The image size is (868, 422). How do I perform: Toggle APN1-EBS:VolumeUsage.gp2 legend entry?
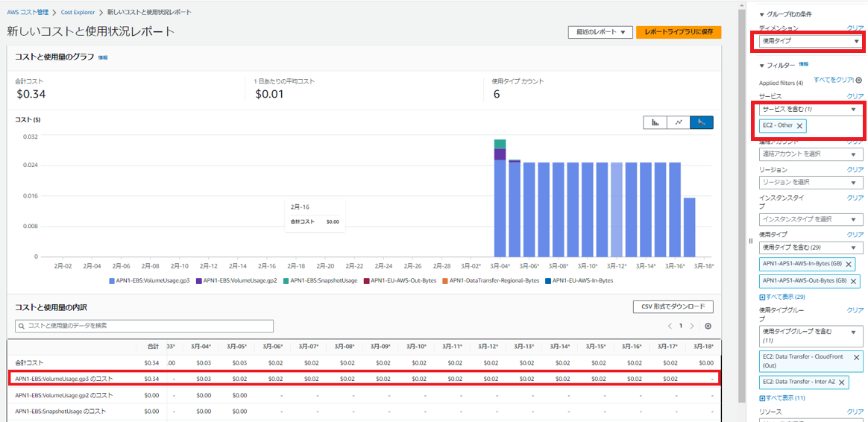point(236,281)
